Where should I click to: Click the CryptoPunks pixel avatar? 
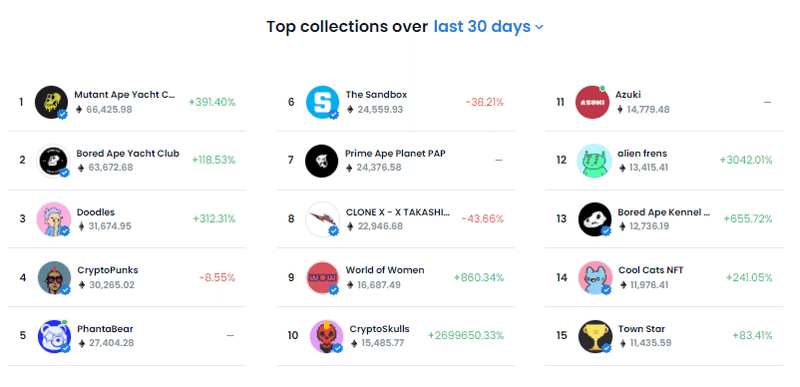pyautogui.click(x=54, y=277)
